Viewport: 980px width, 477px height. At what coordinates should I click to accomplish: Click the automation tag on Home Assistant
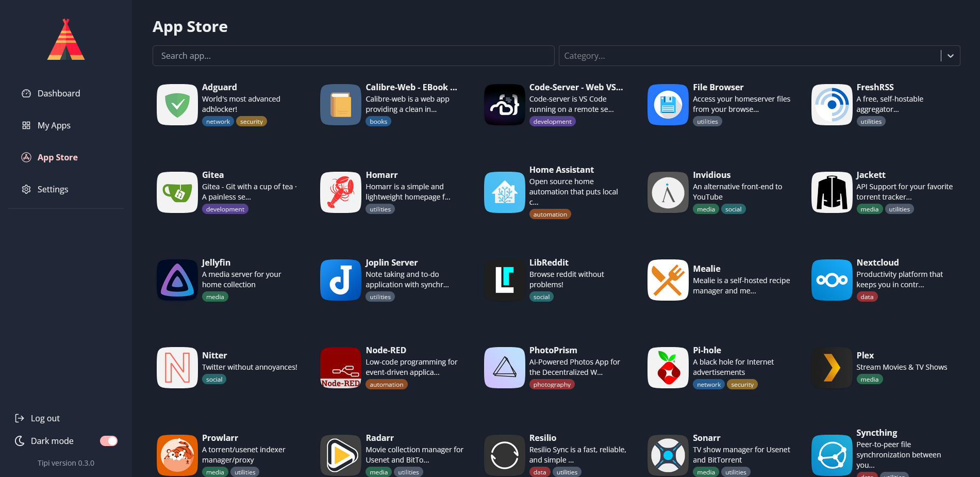pyautogui.click(x=550, y=215)
